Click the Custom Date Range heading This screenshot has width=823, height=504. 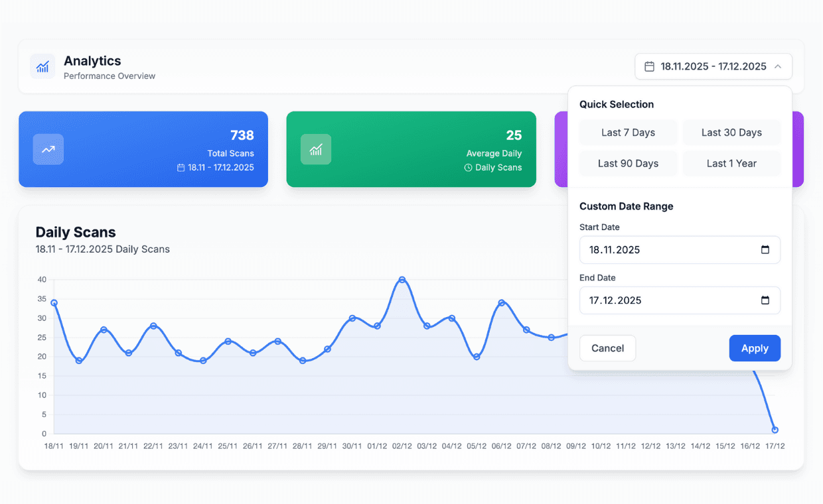(627, 206)
